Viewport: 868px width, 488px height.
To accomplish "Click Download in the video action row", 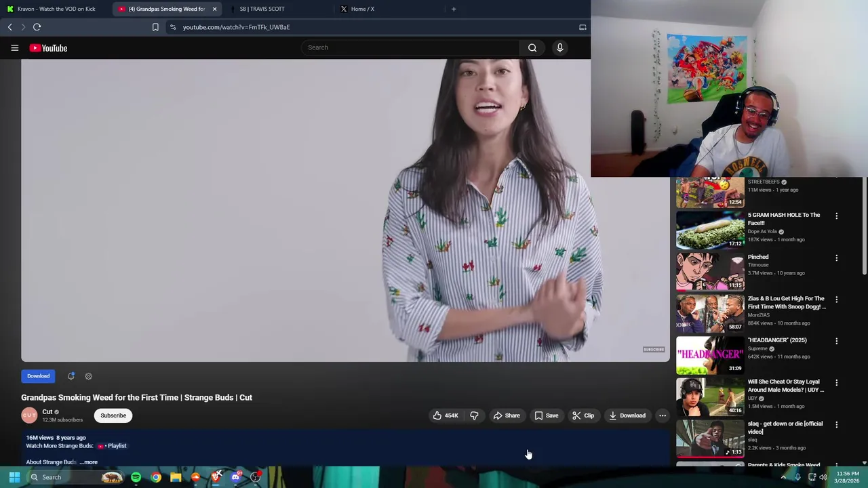I will [627, 415].
